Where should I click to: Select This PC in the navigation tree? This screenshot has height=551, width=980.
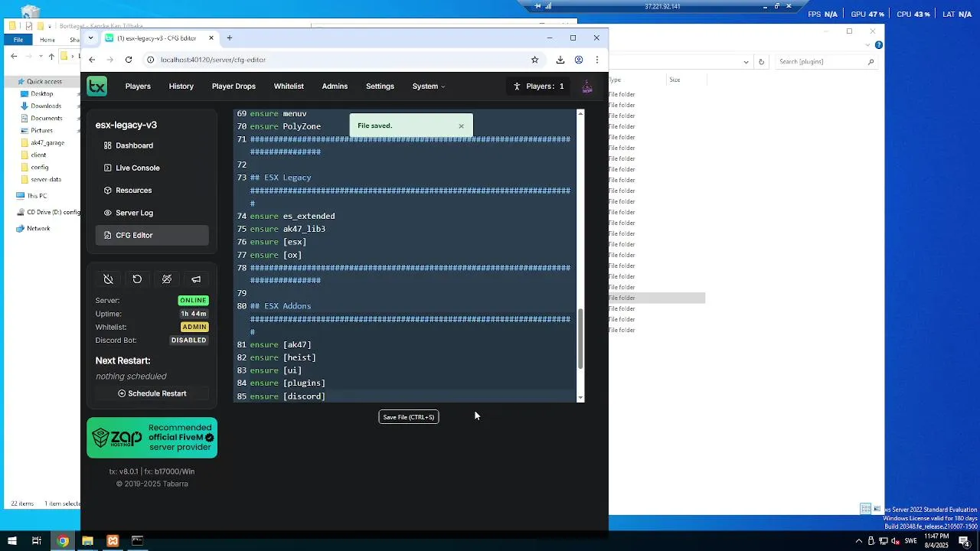36,196
